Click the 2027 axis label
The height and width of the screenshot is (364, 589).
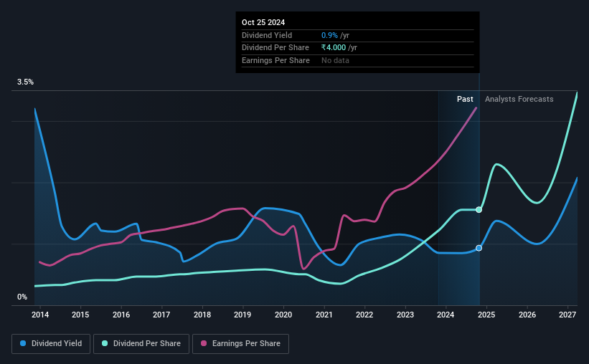(567, 315)
